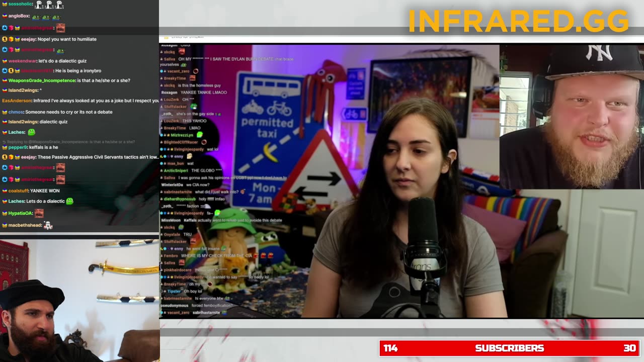
Task: Click the emote in macbethshead's message
Action: point(48,225)
